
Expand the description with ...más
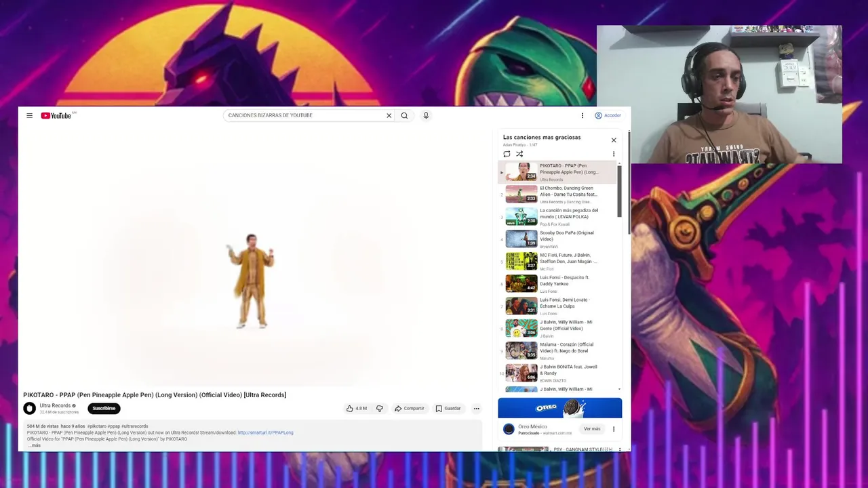[x=34, y=445]
